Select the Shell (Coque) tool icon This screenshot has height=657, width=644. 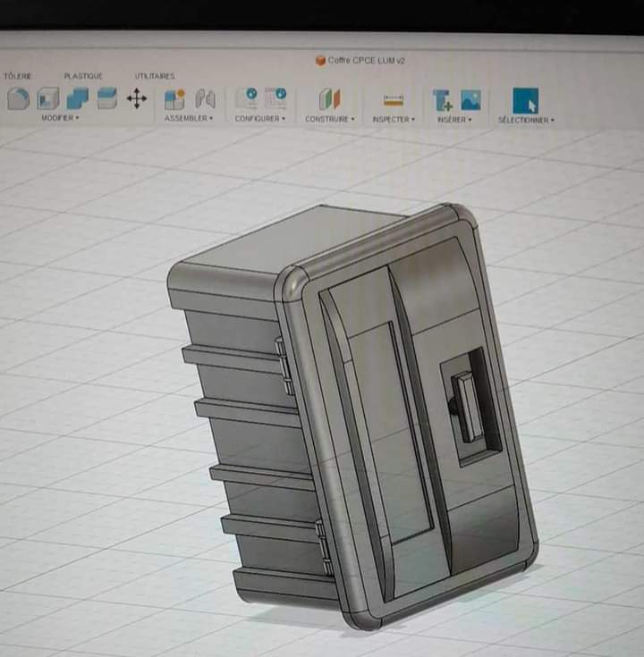tap(47, 98)
